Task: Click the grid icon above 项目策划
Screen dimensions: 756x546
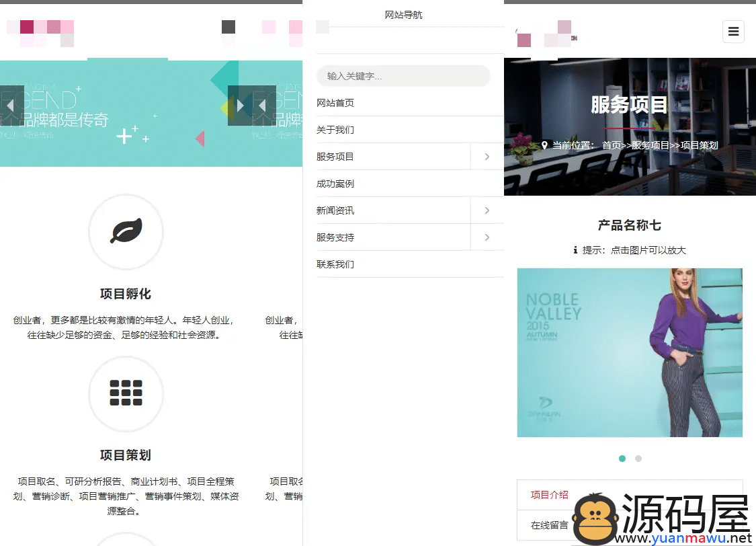Action: [126, 393]
